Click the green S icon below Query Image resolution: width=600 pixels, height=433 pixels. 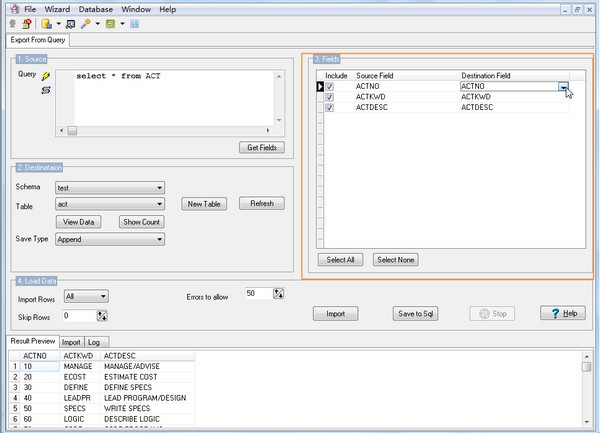point(46,90)
